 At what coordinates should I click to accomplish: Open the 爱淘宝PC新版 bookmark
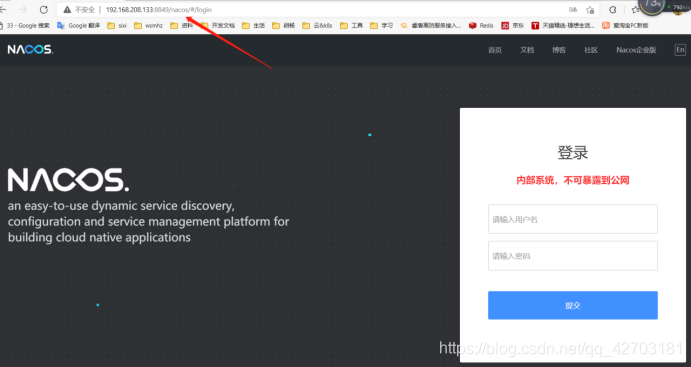click(x=625, y=26)
